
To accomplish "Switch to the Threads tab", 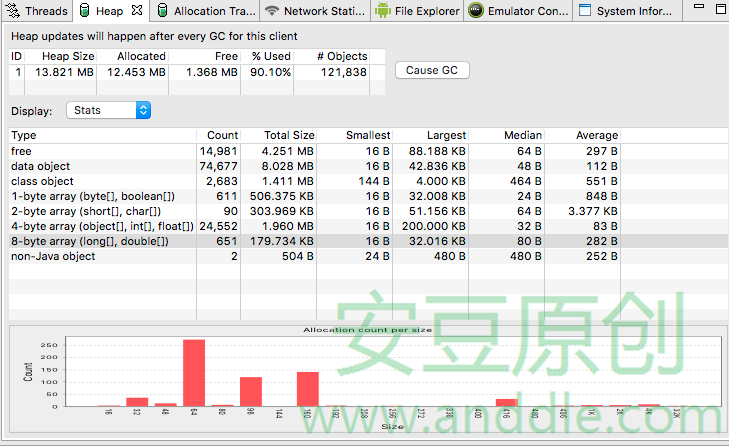I will click(x=46, y=11).
